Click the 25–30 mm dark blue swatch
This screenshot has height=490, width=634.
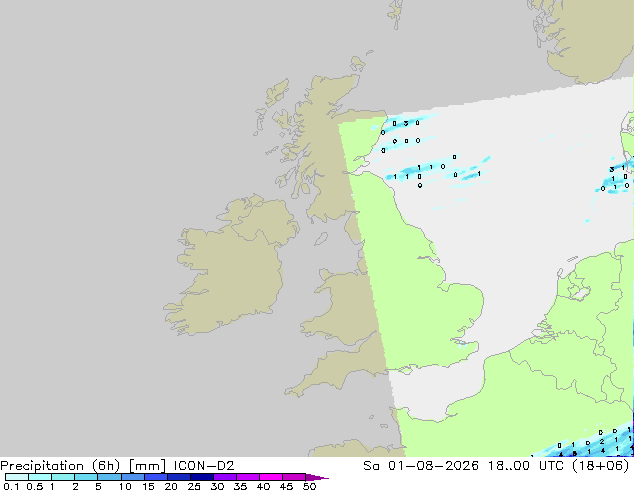(x=202, y=477)
